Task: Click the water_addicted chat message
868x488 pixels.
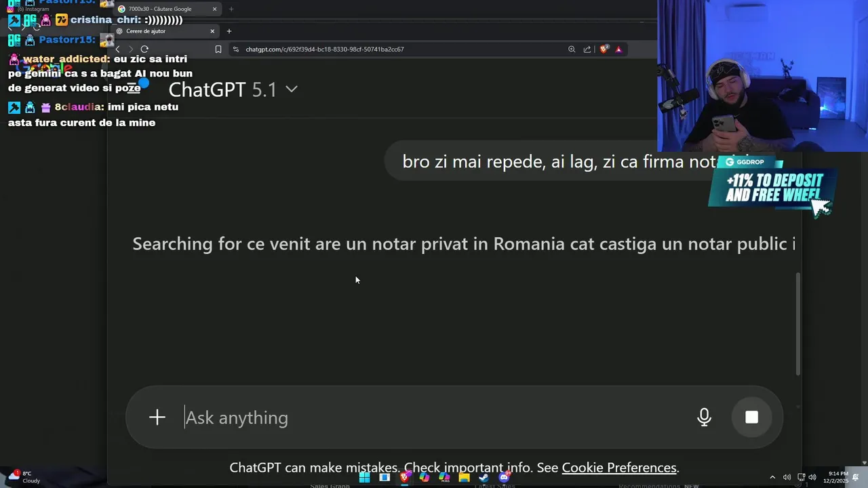Action: (x=100, y=73)
